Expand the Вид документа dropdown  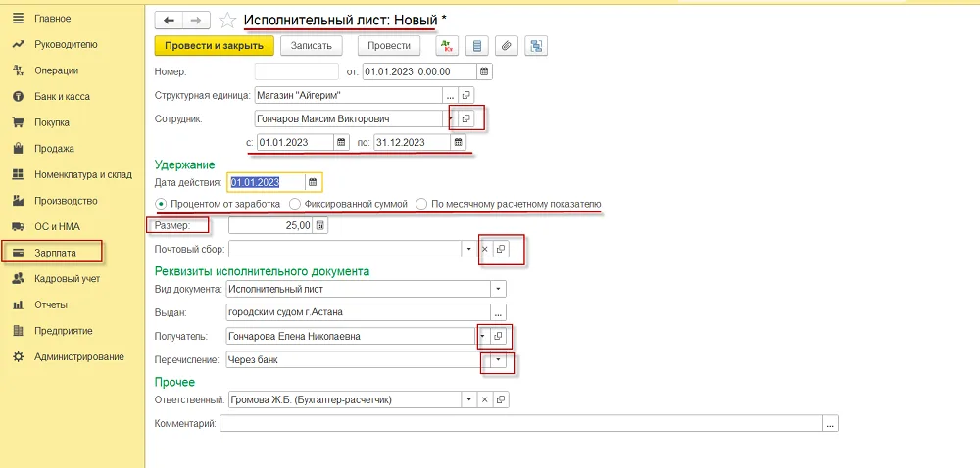pos(498,290)
